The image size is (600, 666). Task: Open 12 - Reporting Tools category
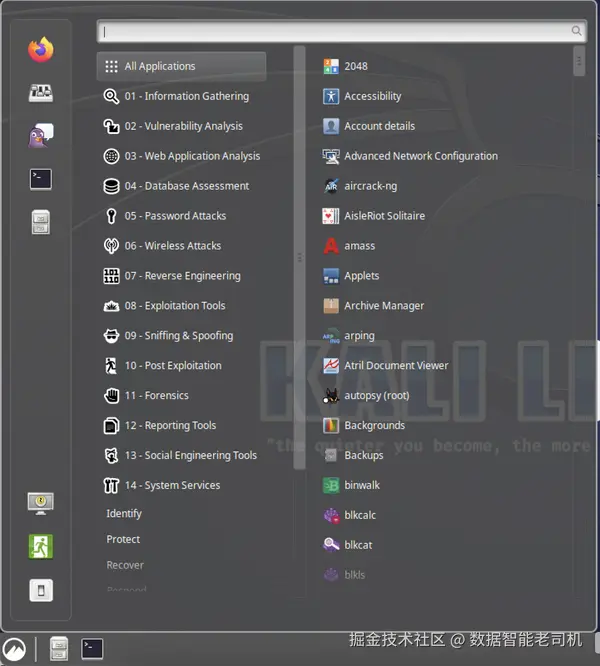click(x=182, y=426)
